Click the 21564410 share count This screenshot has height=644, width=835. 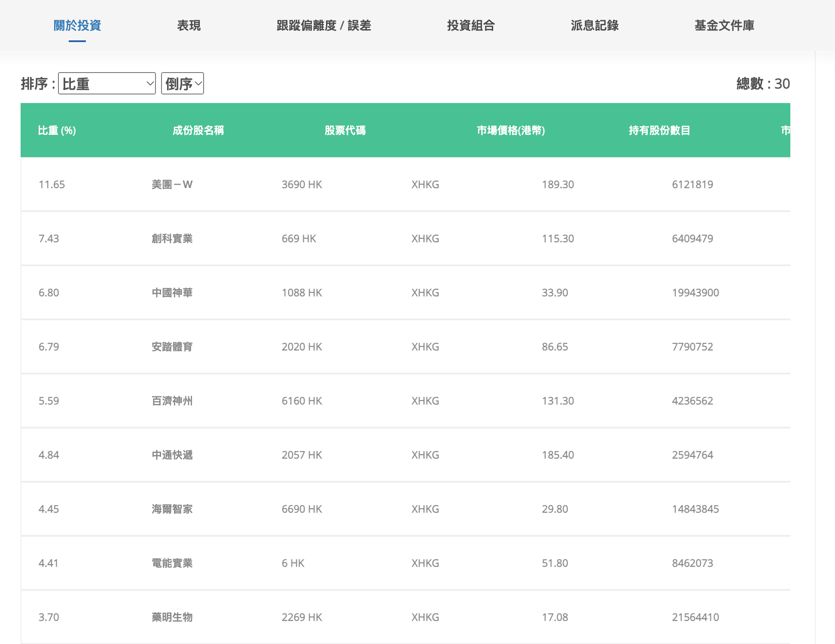(695, 617)
